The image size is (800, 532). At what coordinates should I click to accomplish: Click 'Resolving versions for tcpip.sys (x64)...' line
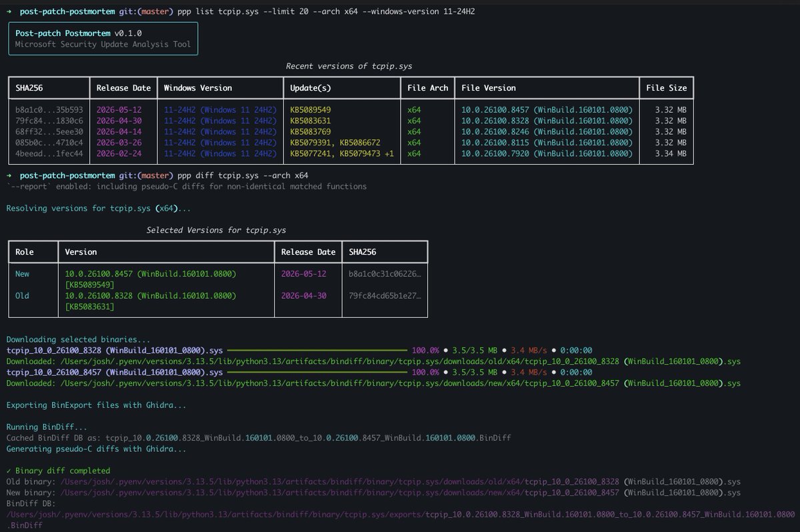(x=99, y=209)
